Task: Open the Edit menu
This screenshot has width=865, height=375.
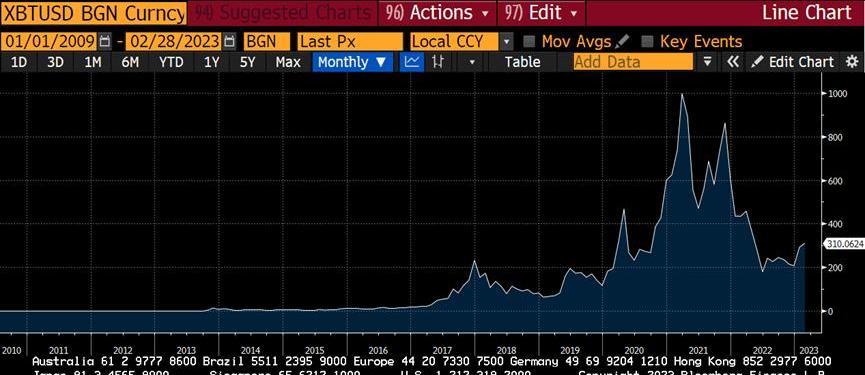Action: point(541,13)
